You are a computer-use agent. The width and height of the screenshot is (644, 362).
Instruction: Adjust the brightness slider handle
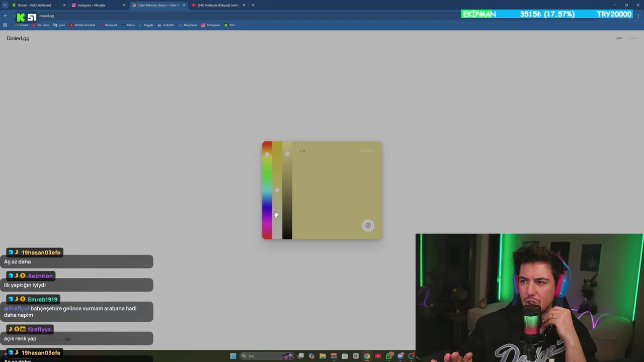287,154
